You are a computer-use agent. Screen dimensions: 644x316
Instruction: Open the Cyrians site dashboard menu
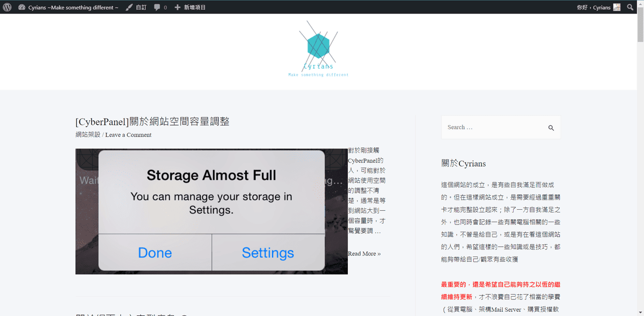(68, 8)
